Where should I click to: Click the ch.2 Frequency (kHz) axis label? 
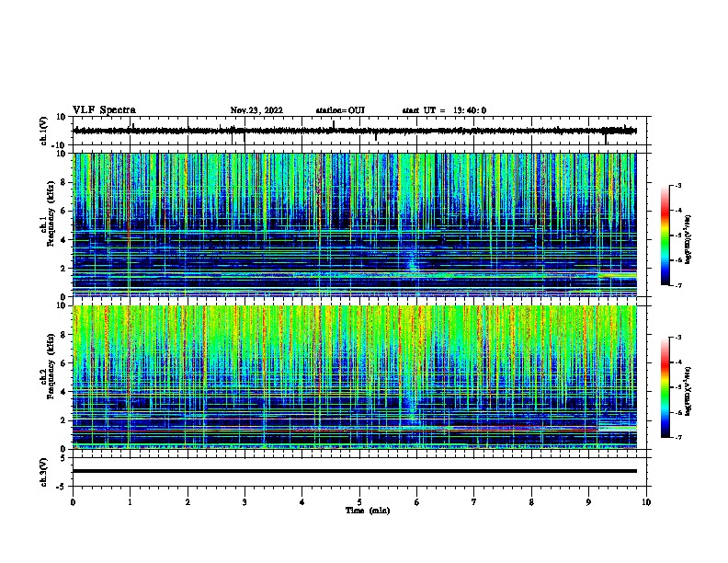point(48,366)
